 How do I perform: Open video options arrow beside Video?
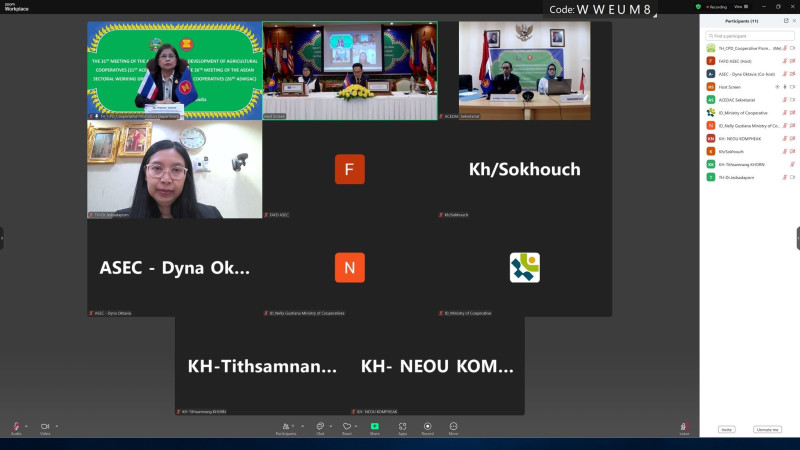(x=57, y=426)
